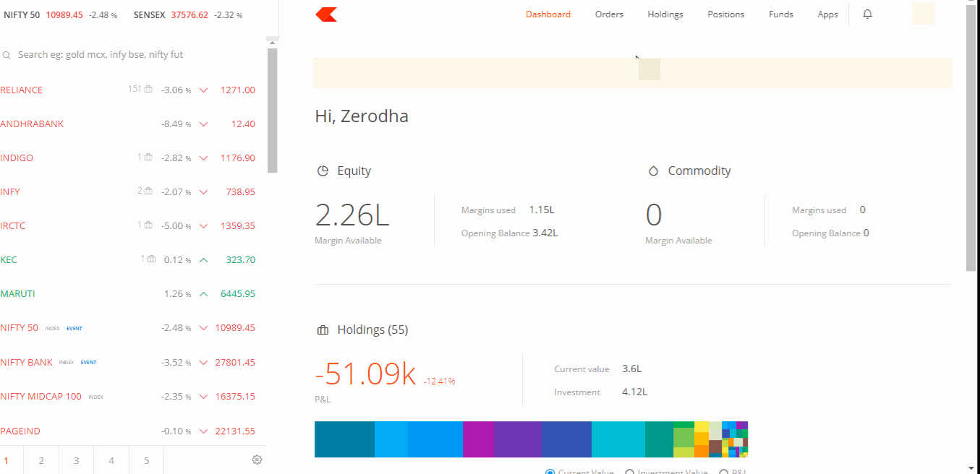Click IRCTC holdings briefcase icon
The height and width of the screenshot is (474, 980).
(148, 225)
